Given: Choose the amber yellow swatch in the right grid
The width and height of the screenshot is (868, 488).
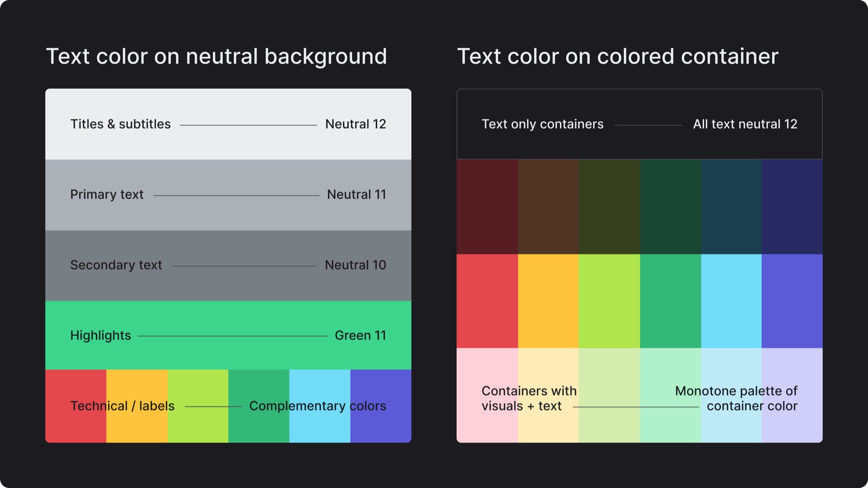Looking at the screenshot, I should 548,301.
